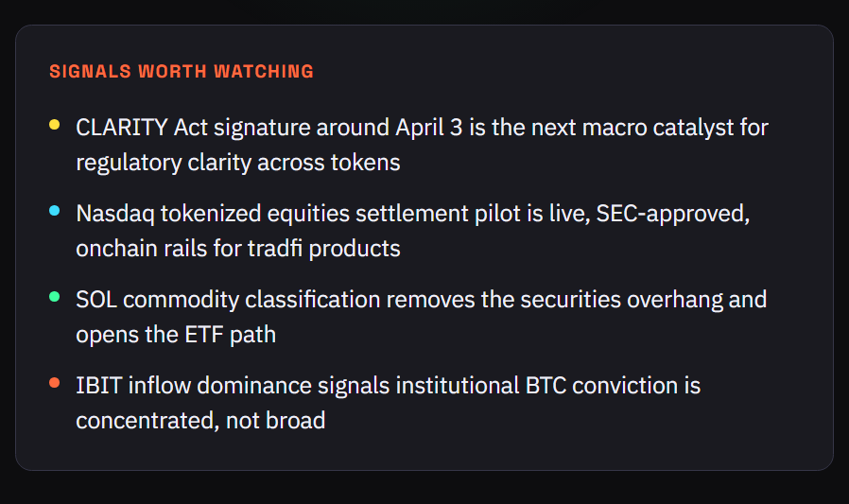The image size is (849, 504).
Task: Click 'regulatory clarity across tokens' line
Action: [238, 163]
